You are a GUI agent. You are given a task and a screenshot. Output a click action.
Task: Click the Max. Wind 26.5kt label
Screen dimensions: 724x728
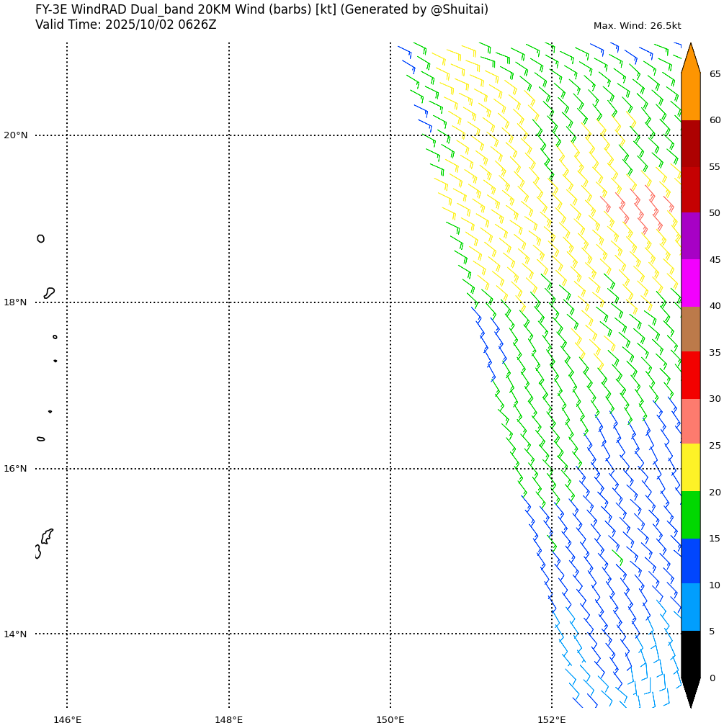coord(637,26)
